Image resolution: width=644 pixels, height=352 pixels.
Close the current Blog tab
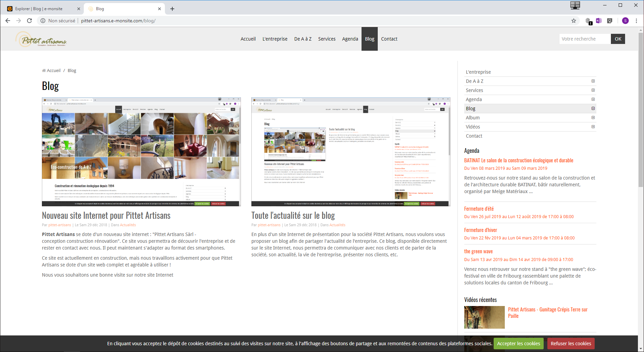[x=159, y=9]
